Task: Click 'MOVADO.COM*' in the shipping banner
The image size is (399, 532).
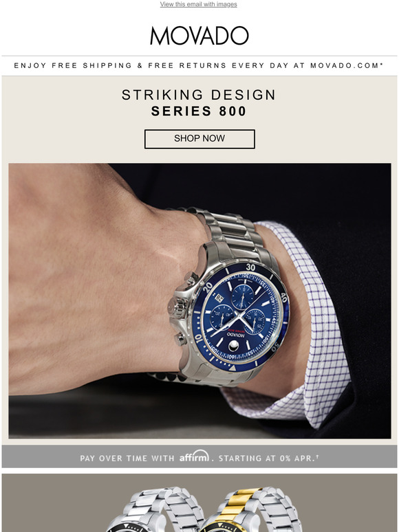Action: (x=347, y=65)
